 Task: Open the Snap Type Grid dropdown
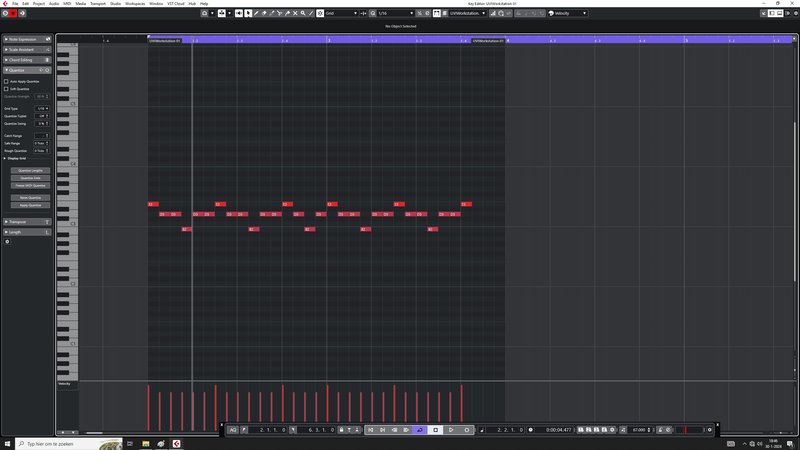(x=341, y=13)
